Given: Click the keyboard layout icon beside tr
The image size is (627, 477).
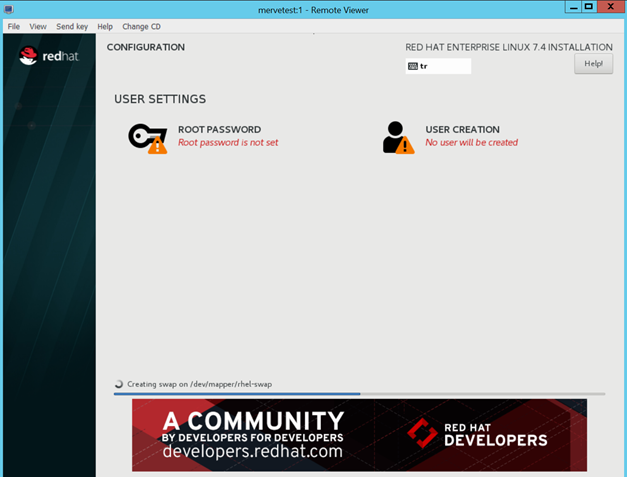Looking at the screenshot, I should pos(413,66).
